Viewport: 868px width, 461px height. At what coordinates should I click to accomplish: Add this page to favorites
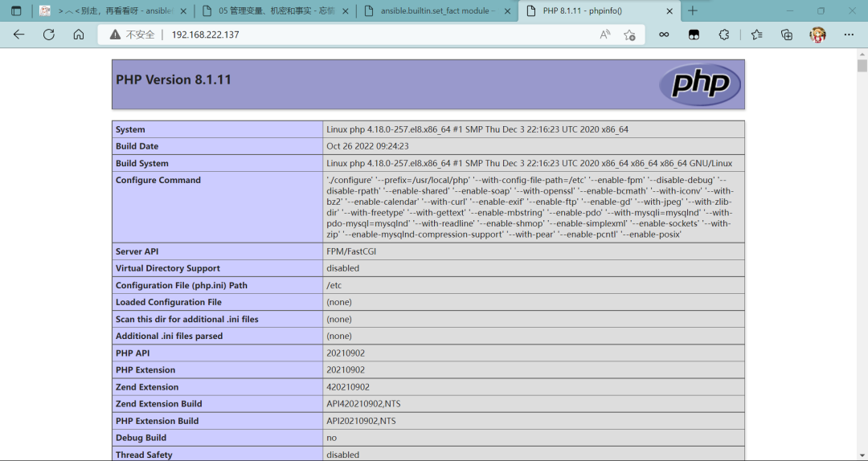pyautogui.click(x=629, y=35)
